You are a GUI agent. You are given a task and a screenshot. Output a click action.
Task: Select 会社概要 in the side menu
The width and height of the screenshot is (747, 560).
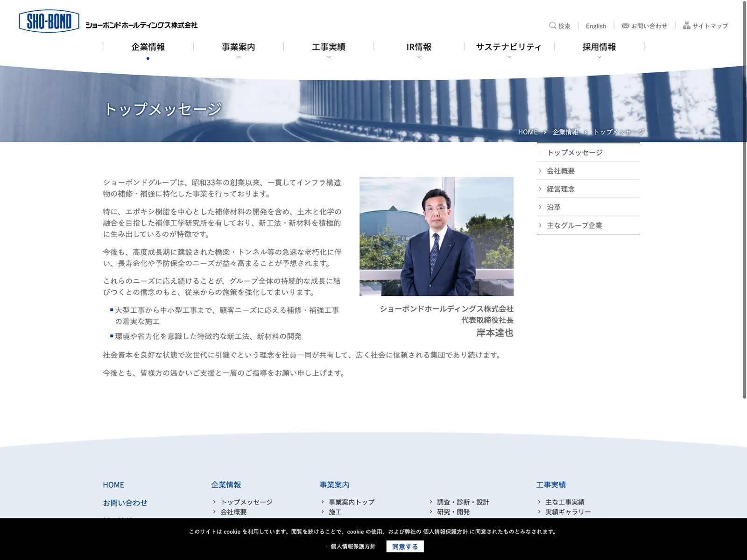point(561,171)
